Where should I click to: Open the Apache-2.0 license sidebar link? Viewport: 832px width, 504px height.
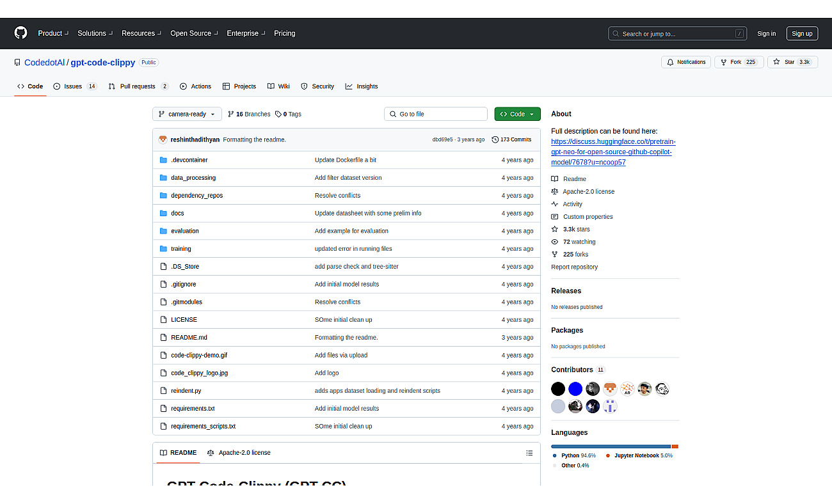(583, 191)
